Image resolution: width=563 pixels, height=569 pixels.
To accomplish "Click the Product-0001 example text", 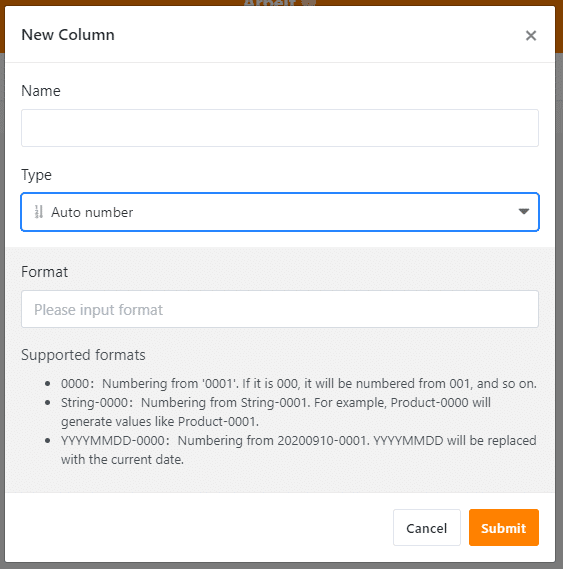I will 218,422.
